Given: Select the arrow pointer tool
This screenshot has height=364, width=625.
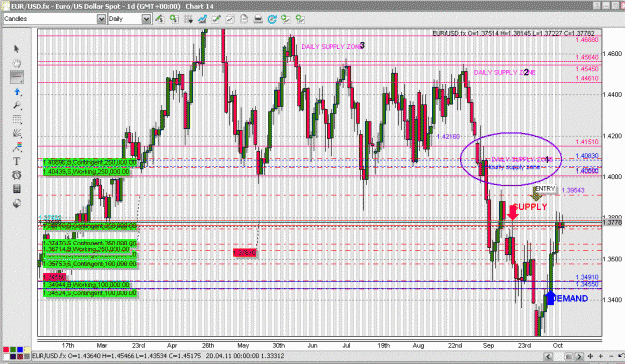Looking at the screenshot, I should 16,49.
